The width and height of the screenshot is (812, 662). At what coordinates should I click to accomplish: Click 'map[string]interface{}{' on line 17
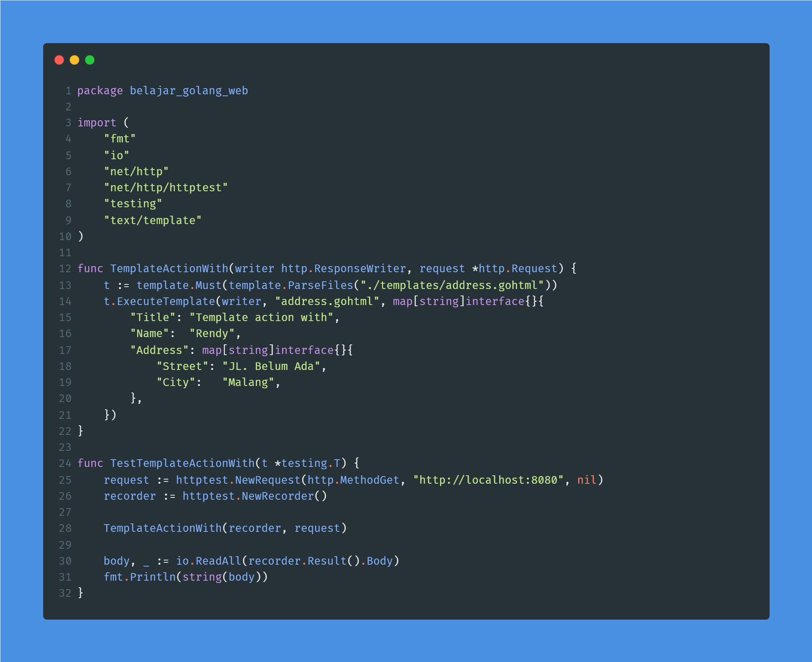[278, 350]
